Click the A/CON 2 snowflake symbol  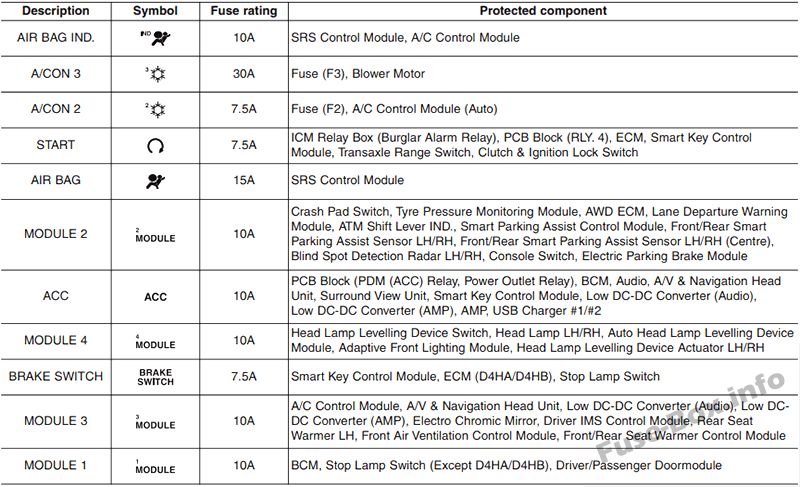[156, 109]
